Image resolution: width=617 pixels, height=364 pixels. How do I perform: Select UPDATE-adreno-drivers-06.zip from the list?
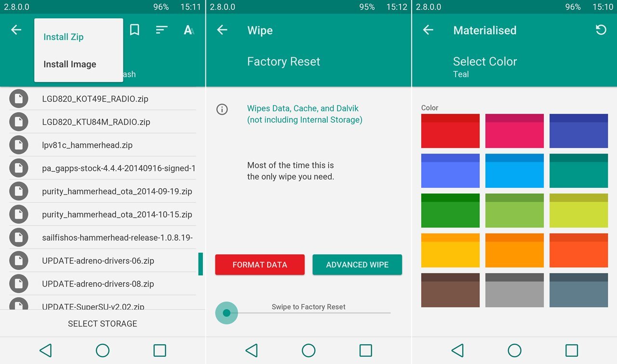click(x=98, y=261)
